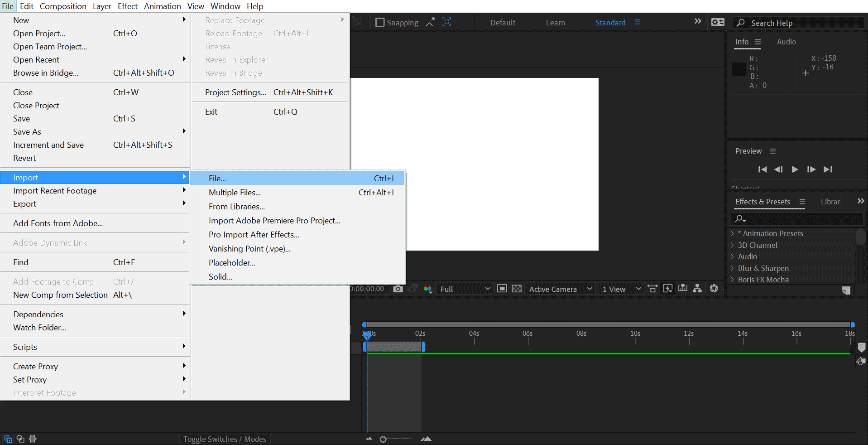Click the reset exposure icon
The height and width of the screenshot is (445, 868).
[714, 289]
